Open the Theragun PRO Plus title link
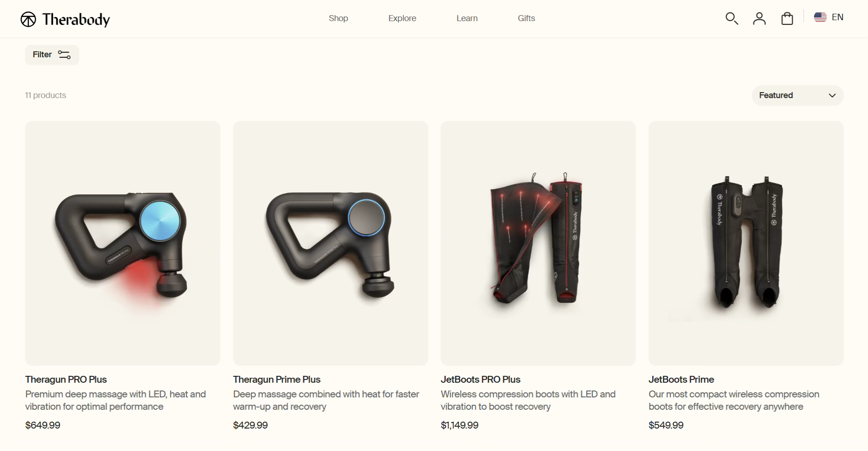868x451 pixels. pos(66,379)
